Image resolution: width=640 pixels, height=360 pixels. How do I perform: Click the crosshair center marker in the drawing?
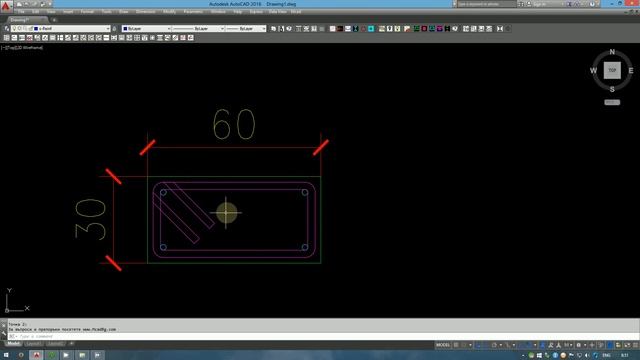(x=226, y=213)
